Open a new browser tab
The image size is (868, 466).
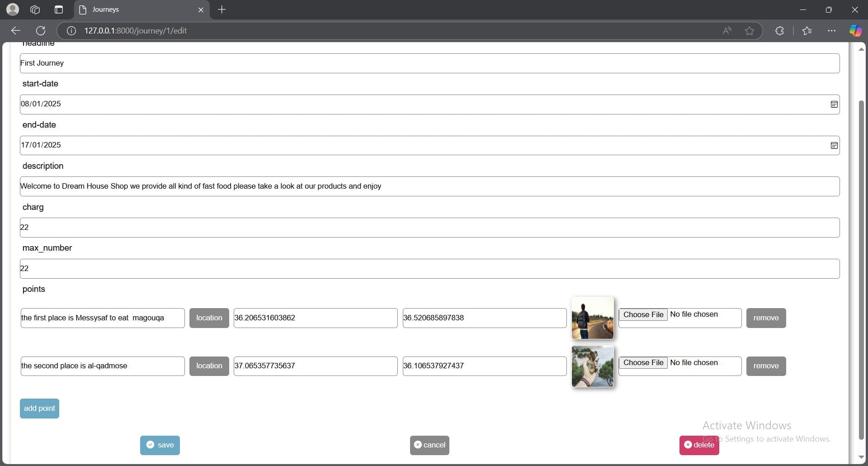(x=222, y=10)
